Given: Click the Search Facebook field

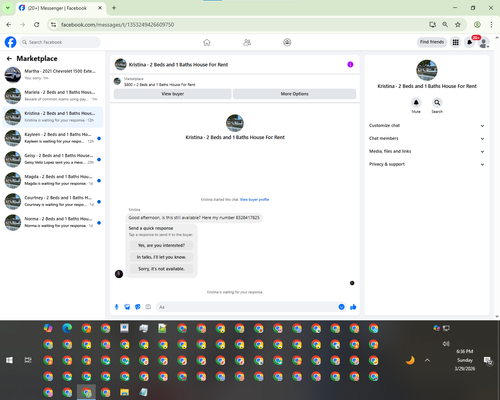Looking at the screenshot, I should coord(60,42).
